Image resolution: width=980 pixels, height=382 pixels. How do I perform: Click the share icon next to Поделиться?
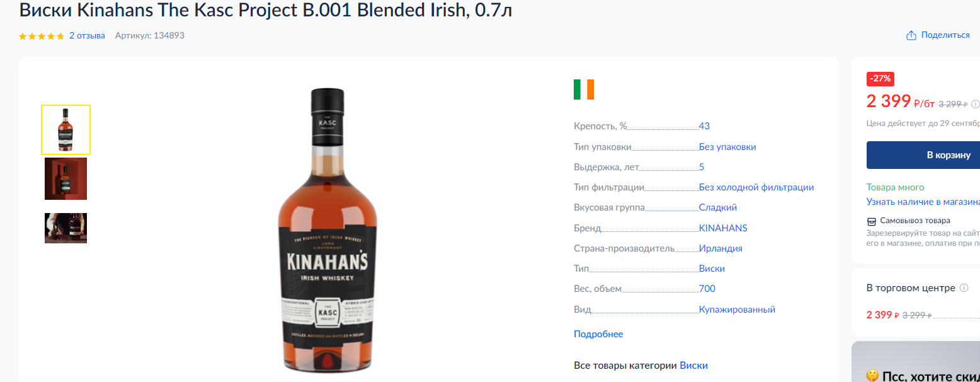[911, 35]
